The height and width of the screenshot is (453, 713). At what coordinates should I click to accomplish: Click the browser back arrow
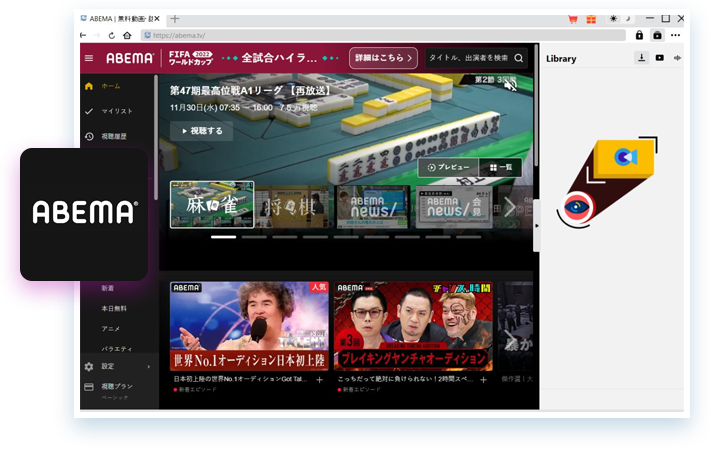(83, 35)
